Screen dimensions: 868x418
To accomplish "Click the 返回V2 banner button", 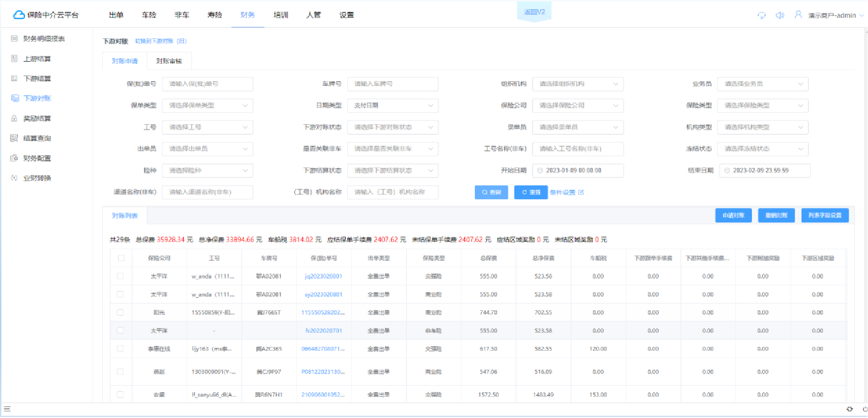I will pyautogui.click(x=534, y=12).
